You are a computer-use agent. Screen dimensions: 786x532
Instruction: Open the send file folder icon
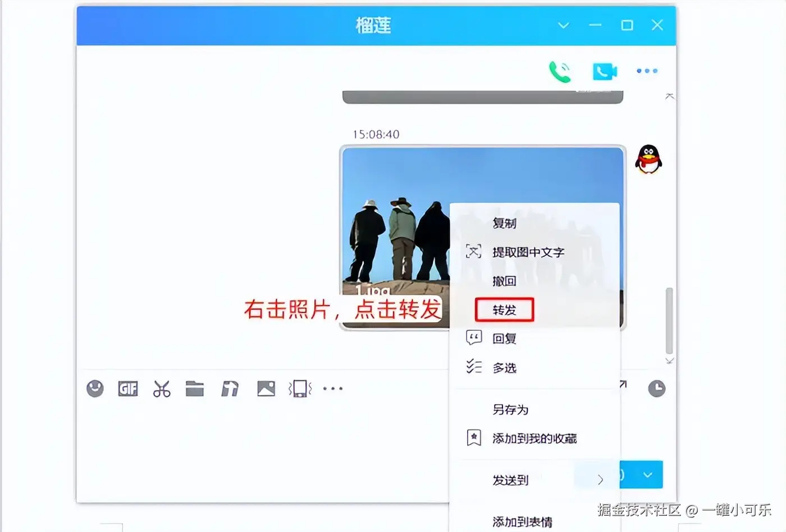[x=195, y=388]
